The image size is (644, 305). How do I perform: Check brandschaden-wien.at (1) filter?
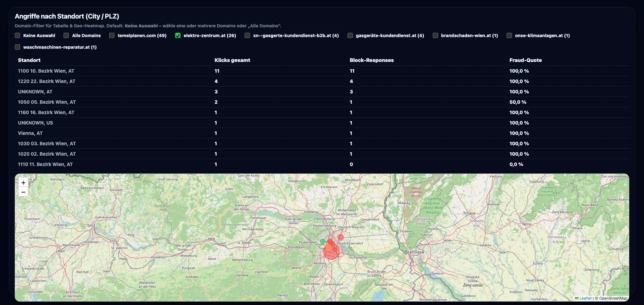[436, 35]
